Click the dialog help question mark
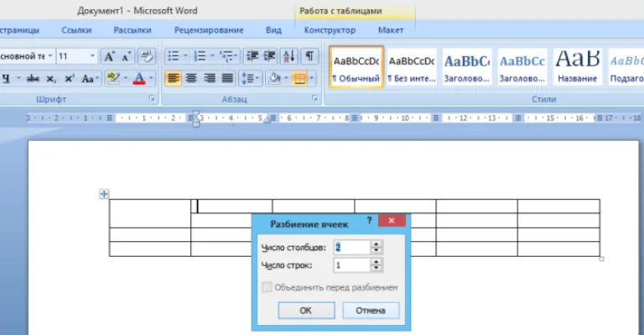 pyautogui.click(x=369, y=220)
